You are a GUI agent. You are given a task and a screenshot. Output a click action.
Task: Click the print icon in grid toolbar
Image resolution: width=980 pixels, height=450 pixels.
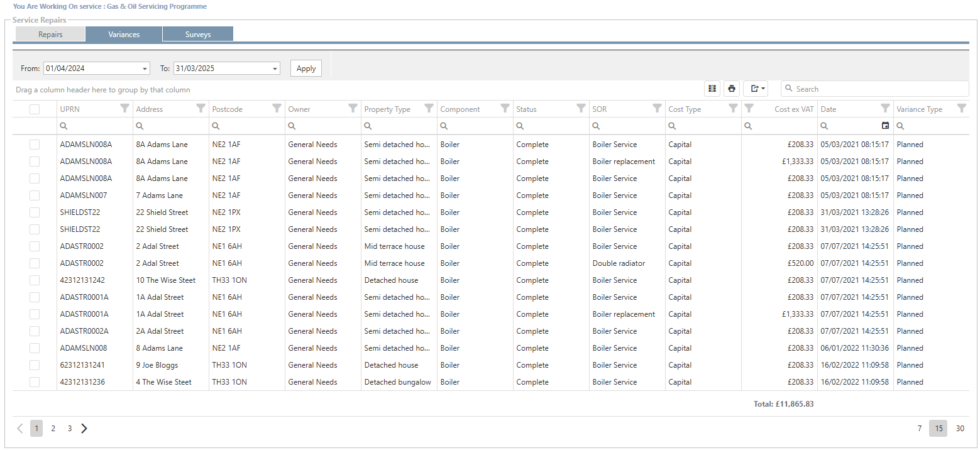(732, 89)
